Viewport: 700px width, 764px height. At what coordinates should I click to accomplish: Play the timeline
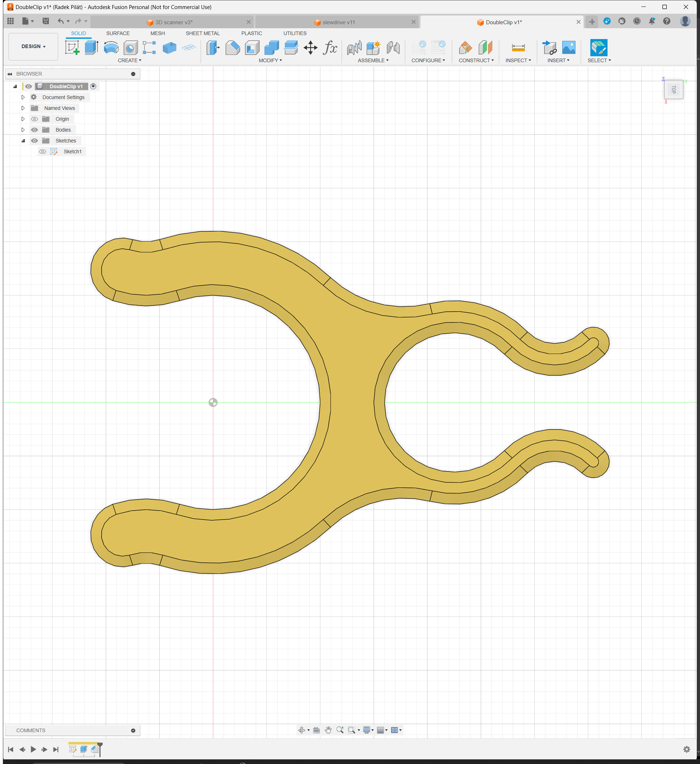tap(33, 749)
